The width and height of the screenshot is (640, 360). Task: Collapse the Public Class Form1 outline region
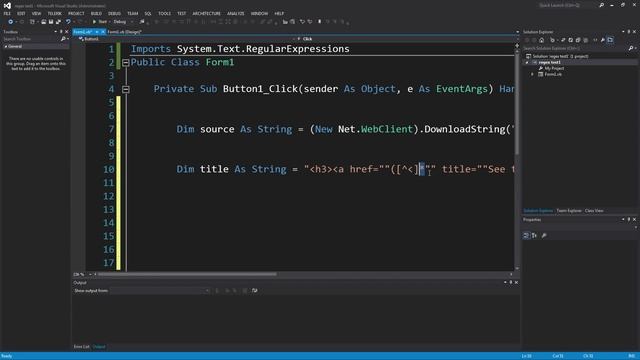[126, 63]
